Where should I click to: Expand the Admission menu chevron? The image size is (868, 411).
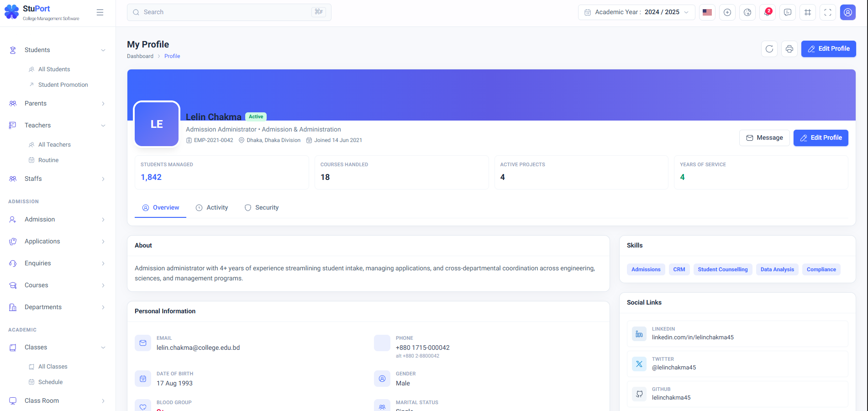coord(103,220)
